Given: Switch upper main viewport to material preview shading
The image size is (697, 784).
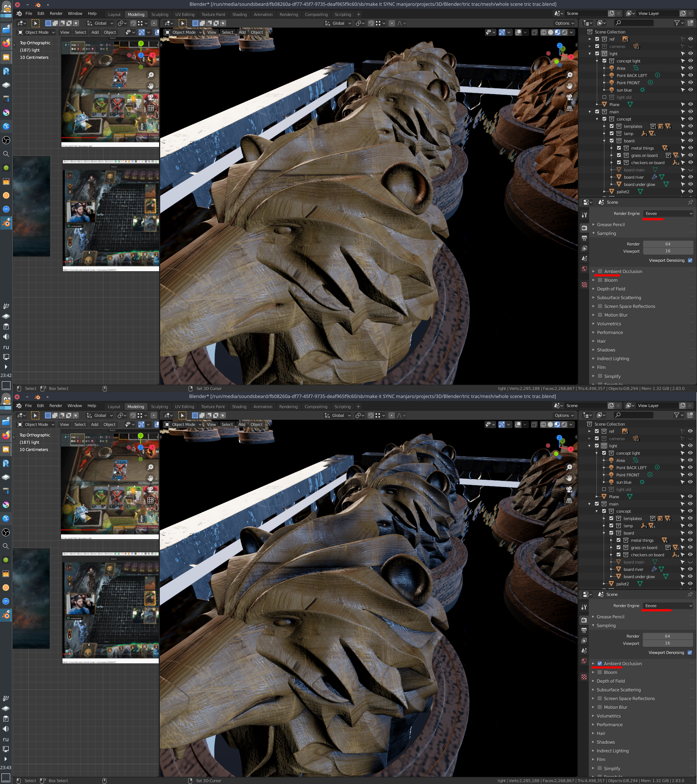Looking at the screenshot, I should click(x=558, y=32).
